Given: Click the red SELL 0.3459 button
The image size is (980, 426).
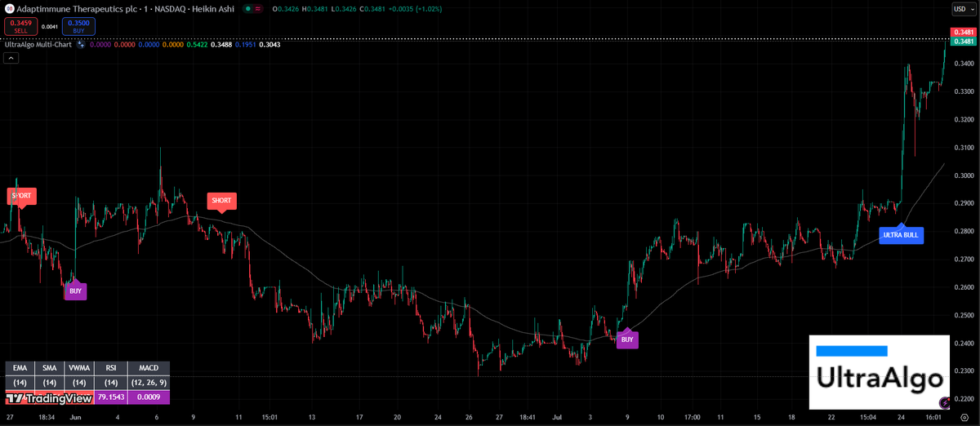Looking at the screenshot, I should [x=20, y=26].
